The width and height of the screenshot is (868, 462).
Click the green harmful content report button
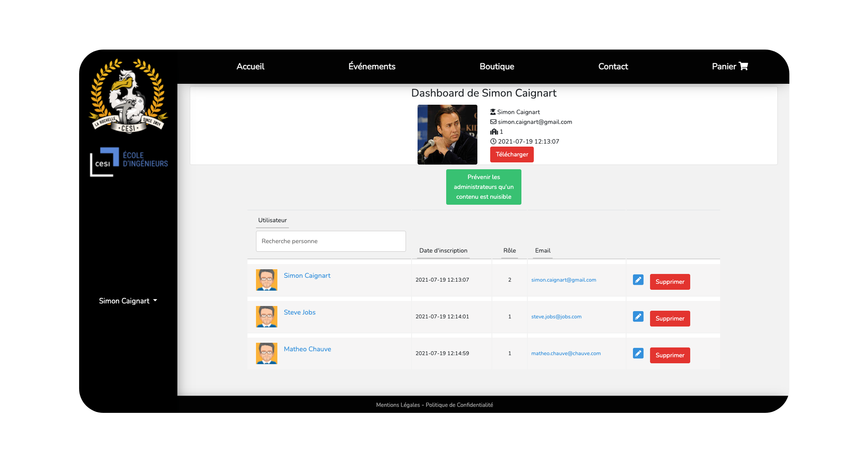click(483, 187)
